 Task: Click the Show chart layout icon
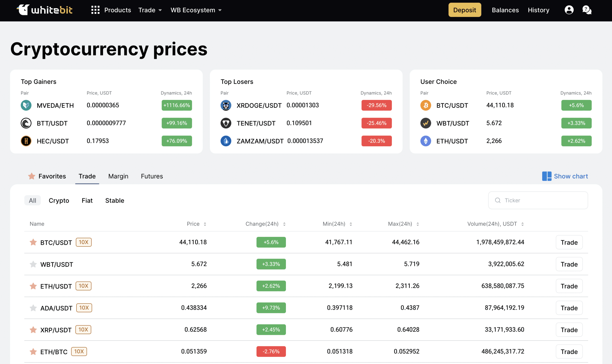(x=546, y=176)
